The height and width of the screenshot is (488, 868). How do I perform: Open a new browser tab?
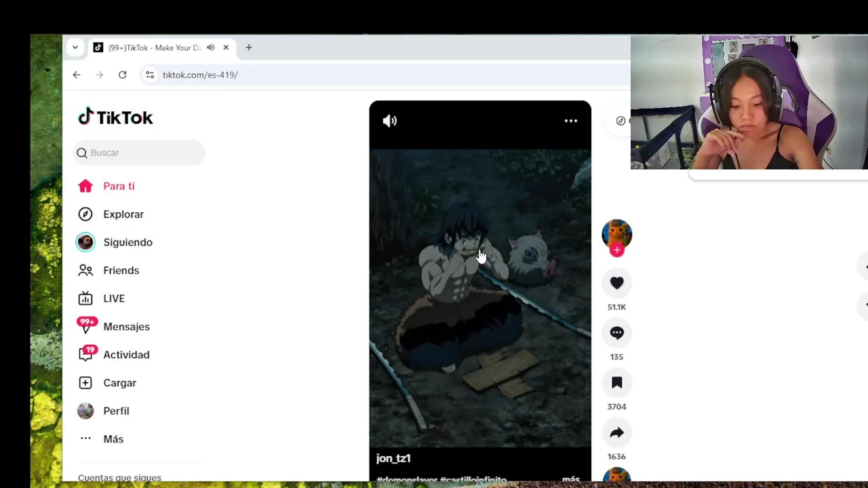point(249,47)
